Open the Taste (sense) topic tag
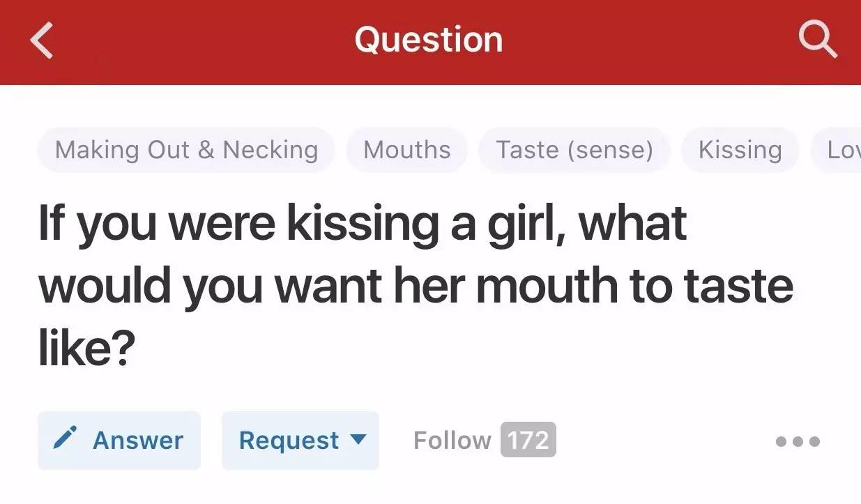This screenshot has height=504, width=861. click(574, 150)
